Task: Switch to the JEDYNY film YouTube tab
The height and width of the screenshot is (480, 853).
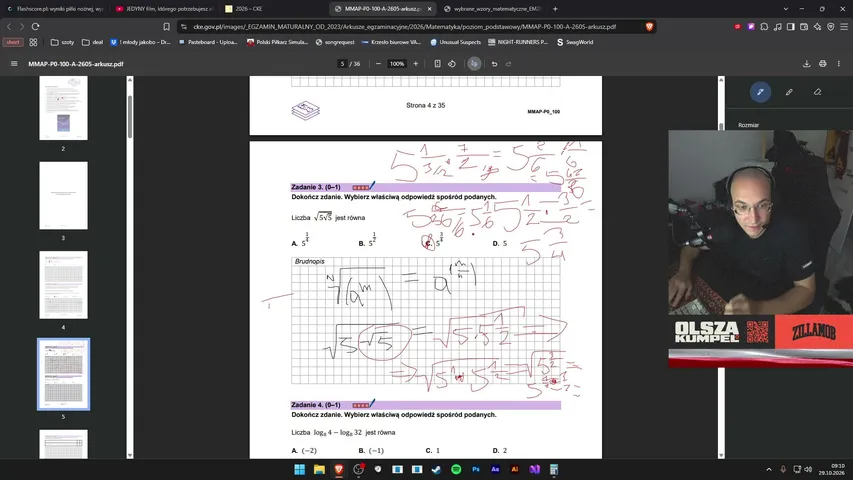Action: point(163,9)
